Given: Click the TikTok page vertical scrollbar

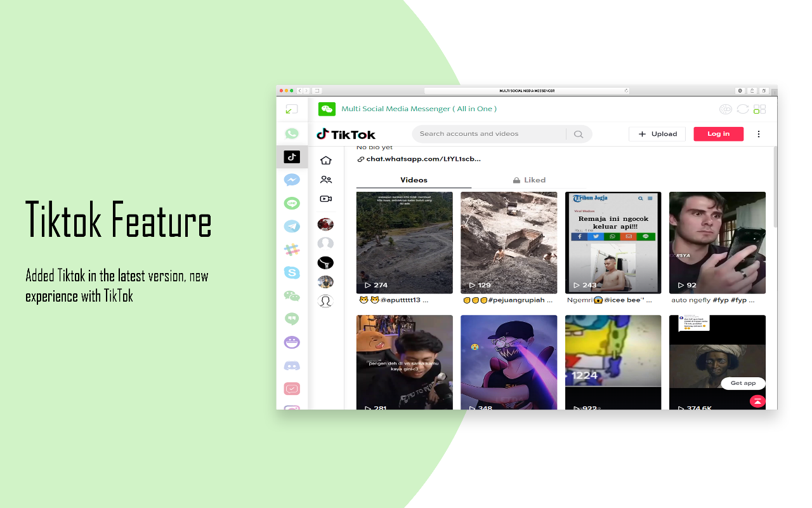Looking at the screenshot, I should pyautogui.click(x=775, y=187).
